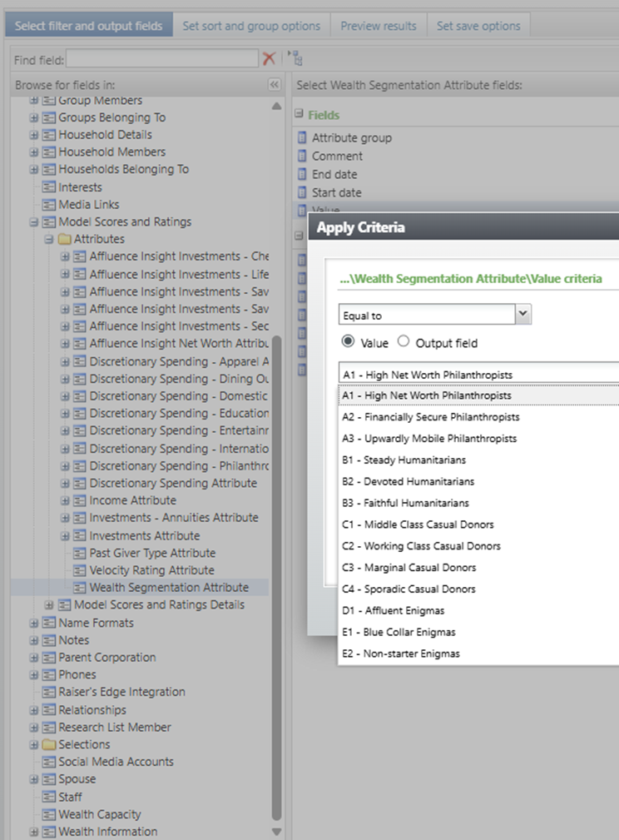Select Affluence Insight Net Worth Attribute row

(179, 343)
